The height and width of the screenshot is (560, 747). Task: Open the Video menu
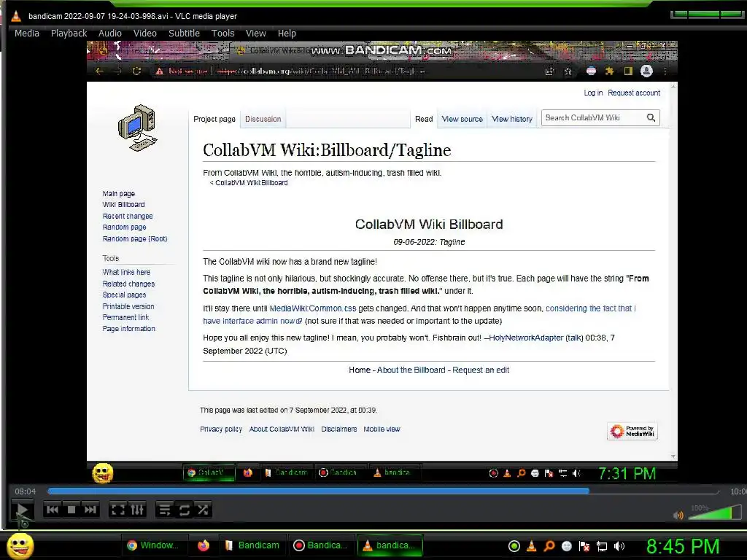click(x=145, y=34)
